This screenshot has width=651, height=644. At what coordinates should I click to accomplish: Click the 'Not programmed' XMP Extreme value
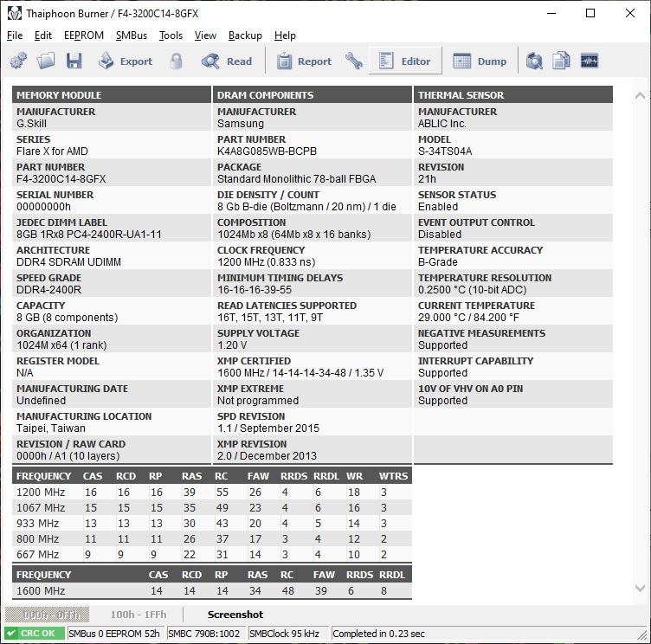[258, 400]
